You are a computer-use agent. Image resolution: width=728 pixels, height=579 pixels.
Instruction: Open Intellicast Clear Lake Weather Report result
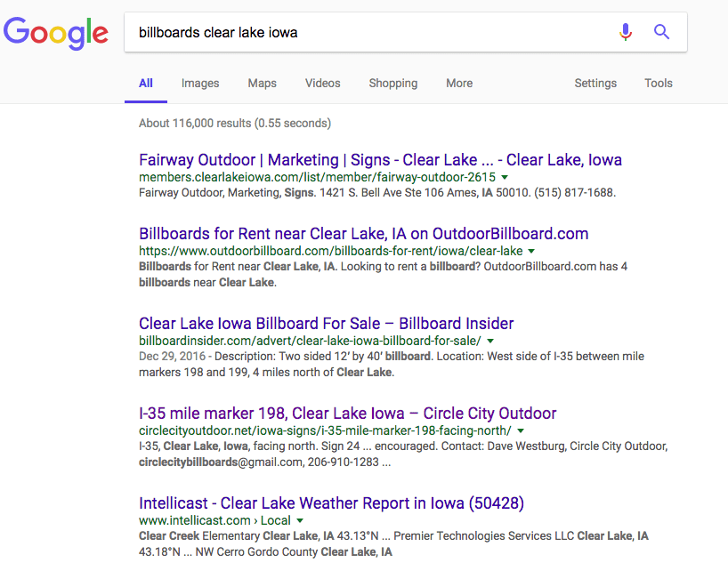click(x=331, y=503)
